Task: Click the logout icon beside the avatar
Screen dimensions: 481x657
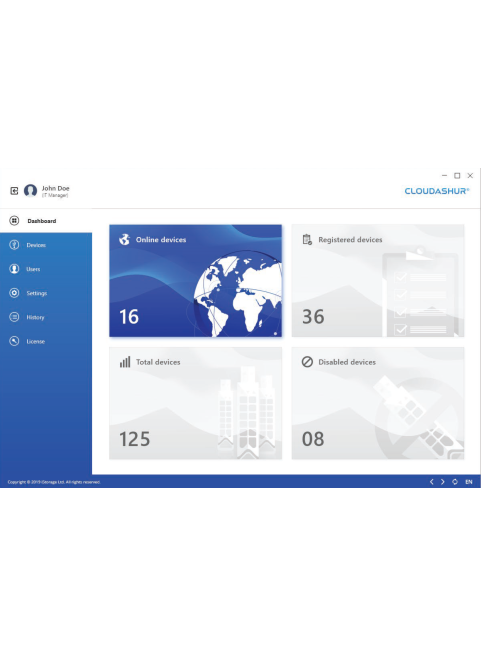Action: [x=14, y=191]
